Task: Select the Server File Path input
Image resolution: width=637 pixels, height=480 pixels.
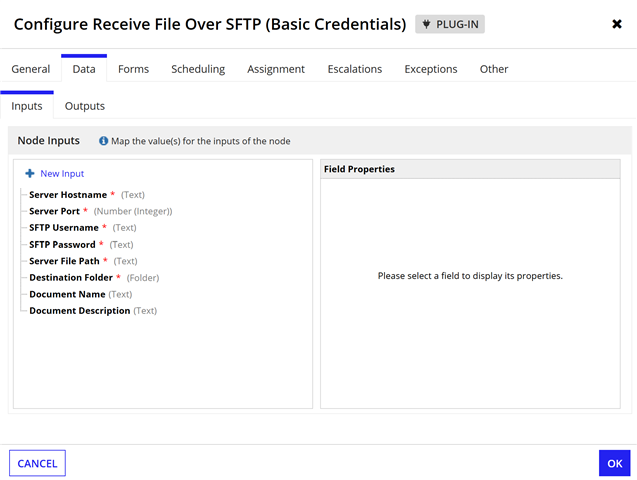Action: click(x=64, y=261)
